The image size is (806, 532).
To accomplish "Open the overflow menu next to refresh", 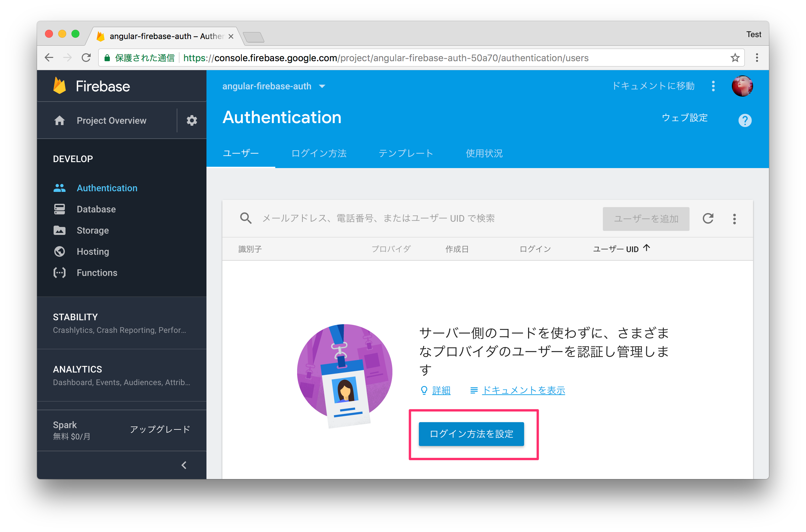I will [735, 218].
